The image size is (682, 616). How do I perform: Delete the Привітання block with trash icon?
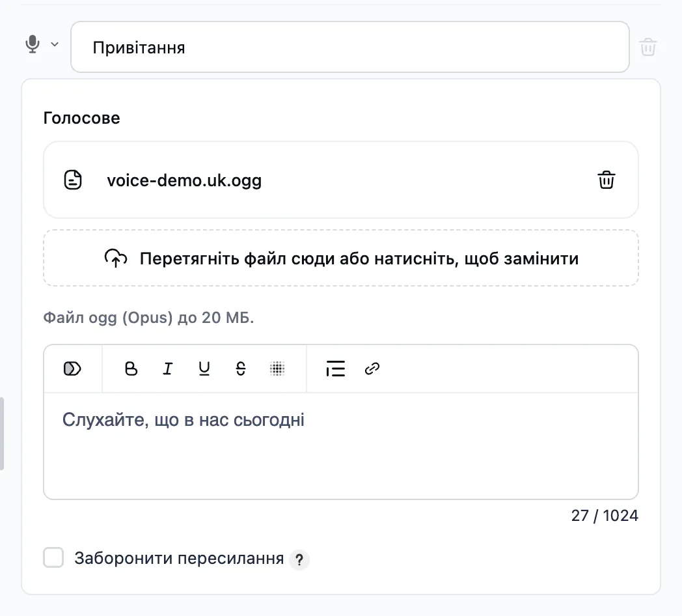click(648, 47)
